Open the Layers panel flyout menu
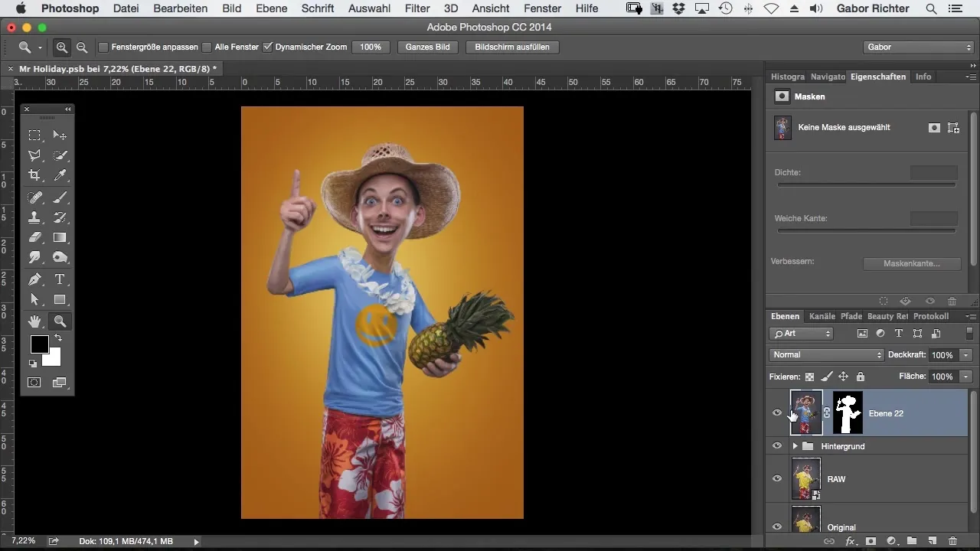The image size is (980, 551). pyautogui.click(x=971, y=316)
